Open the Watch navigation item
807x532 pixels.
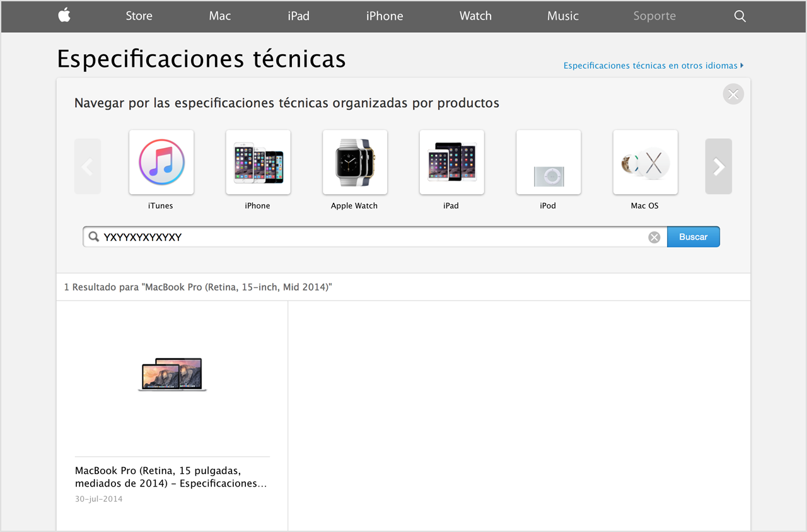[x=475, y=16]
